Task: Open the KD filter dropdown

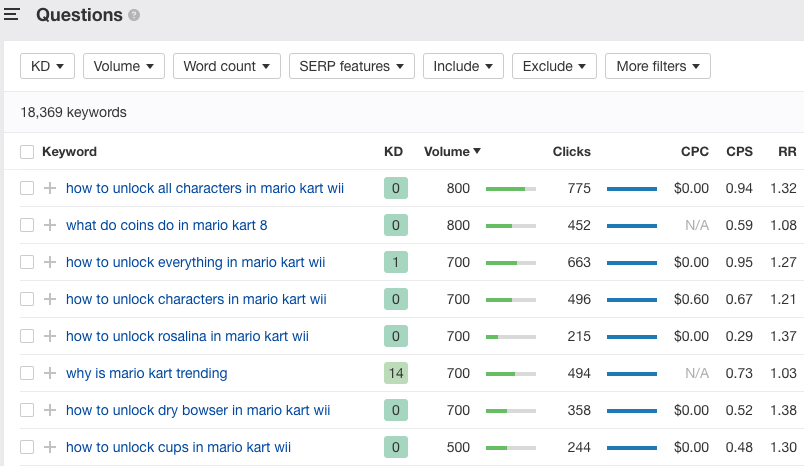Action: (x=48, y=66)
